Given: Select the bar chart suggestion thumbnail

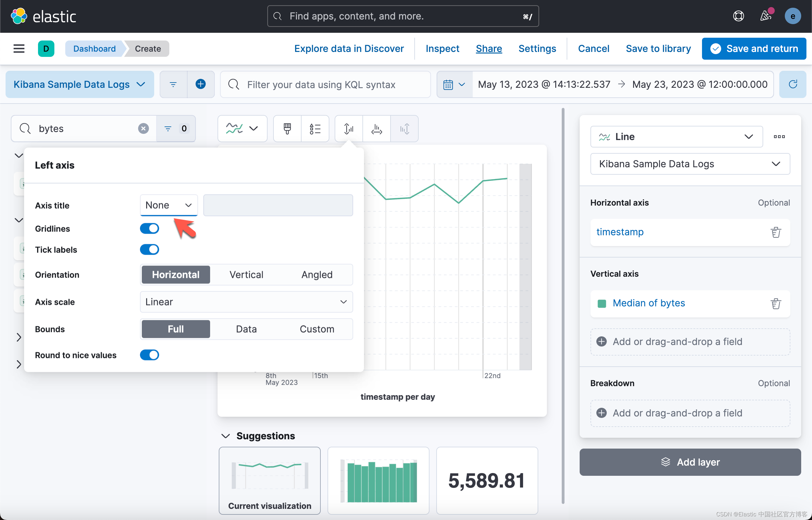Looking at the screenshot, I should point(378,480).
